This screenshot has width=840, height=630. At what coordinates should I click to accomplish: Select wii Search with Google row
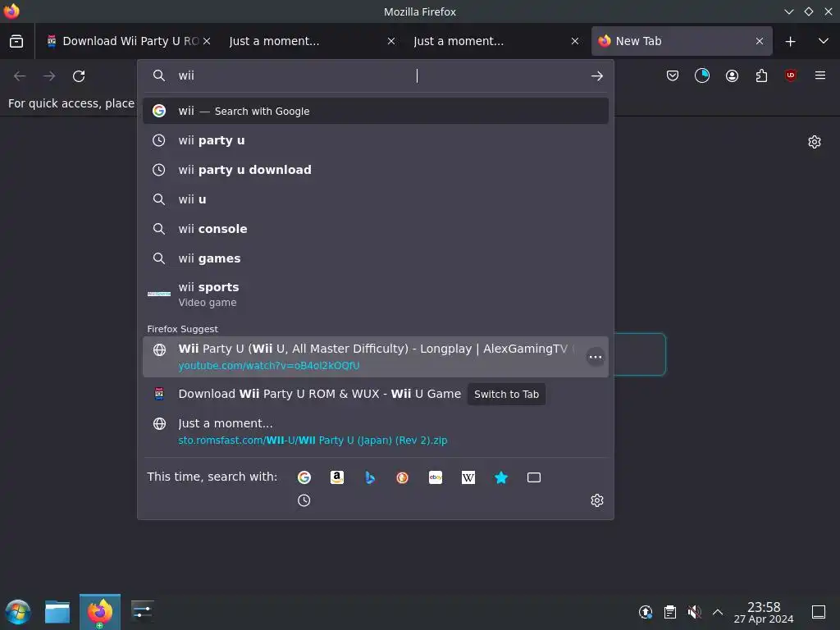[376, 111]
